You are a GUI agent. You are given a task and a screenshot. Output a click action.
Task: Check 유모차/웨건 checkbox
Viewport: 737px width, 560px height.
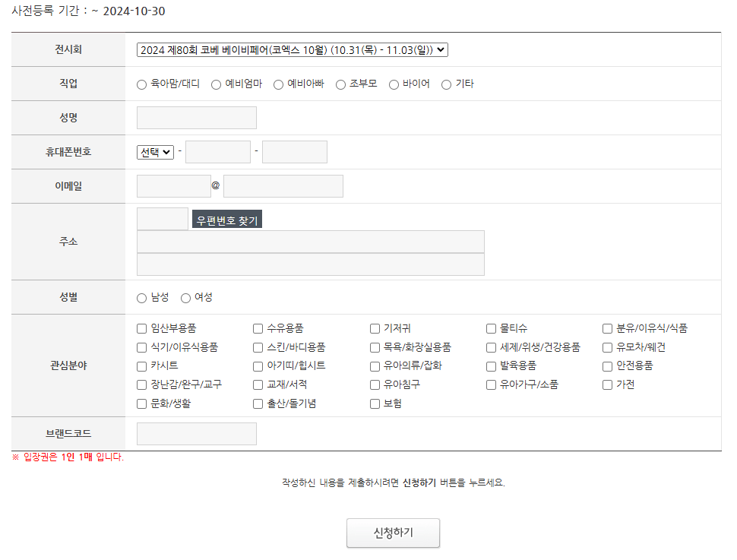click(607, 347)
